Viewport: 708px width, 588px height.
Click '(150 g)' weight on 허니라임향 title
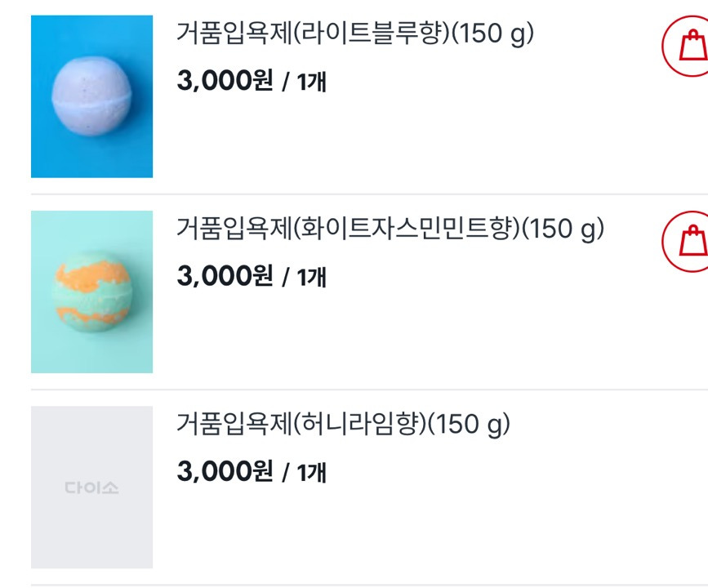(469, 425)
